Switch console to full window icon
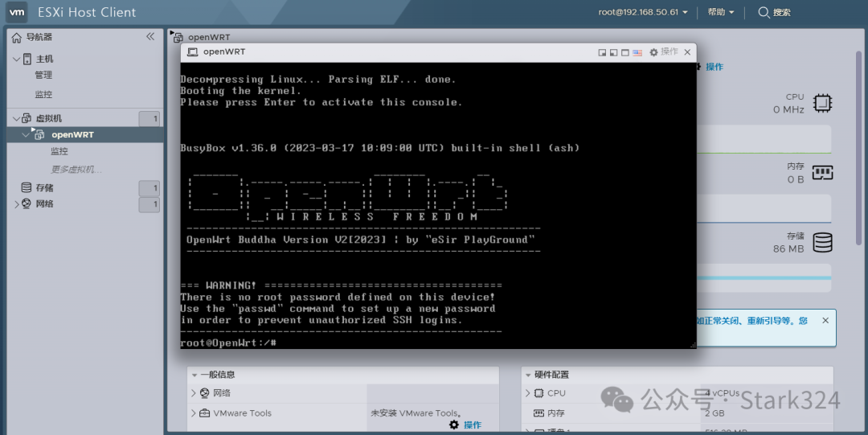Image resolution: width=868 pixels, height=435 pixels. (x=625, y=52)
